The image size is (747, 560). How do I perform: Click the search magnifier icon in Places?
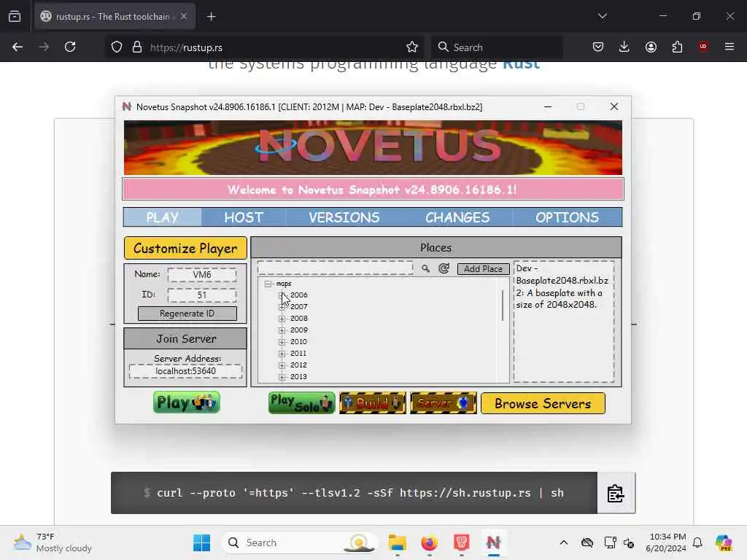click(x=425, y=268)
